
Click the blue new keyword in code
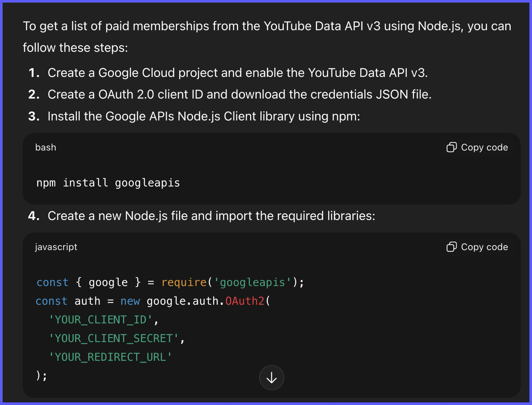[130, 301]
